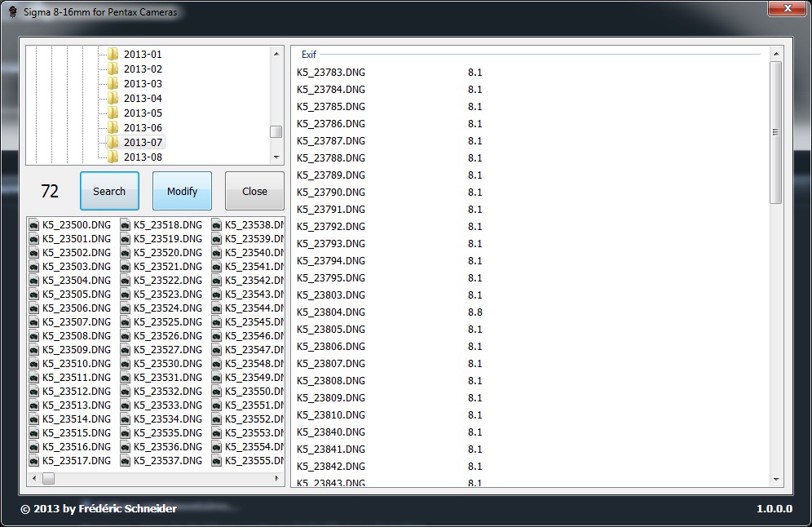Viewport: 812px width, 527px height.
Task: Click the camera icon of K5_23501.DNG
Action: point(34,239)
